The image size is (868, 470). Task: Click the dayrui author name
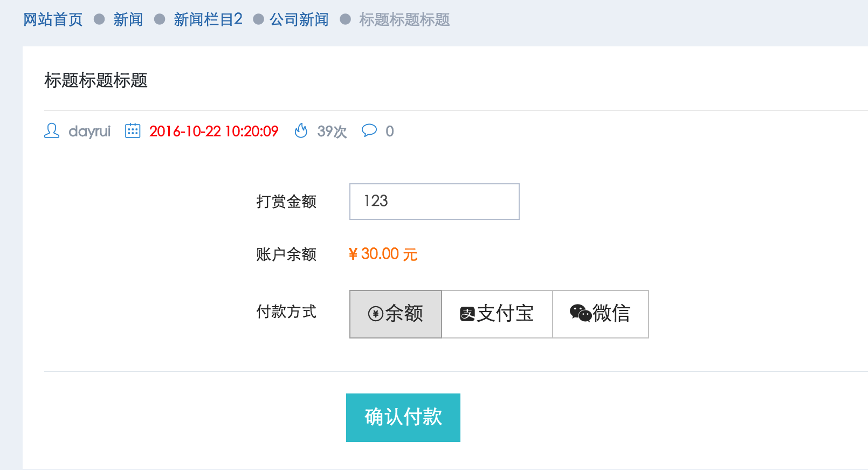89,131
